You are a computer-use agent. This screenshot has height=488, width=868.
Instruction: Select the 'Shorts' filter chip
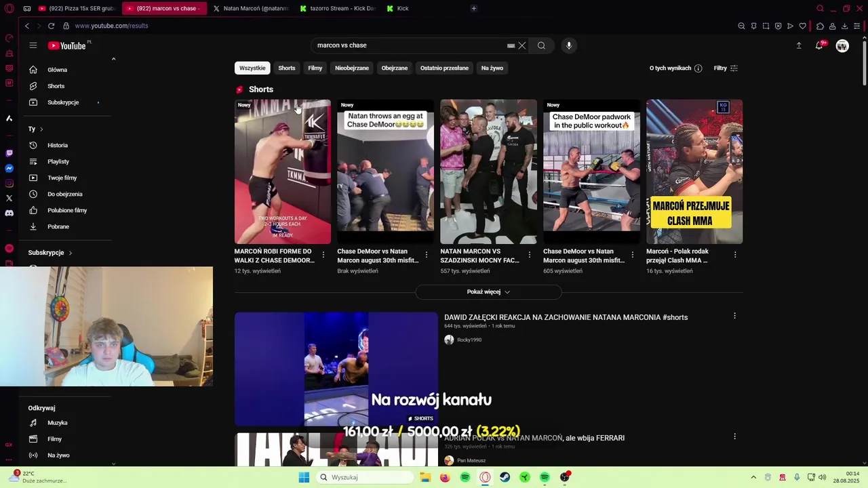[x=287, y=68]
